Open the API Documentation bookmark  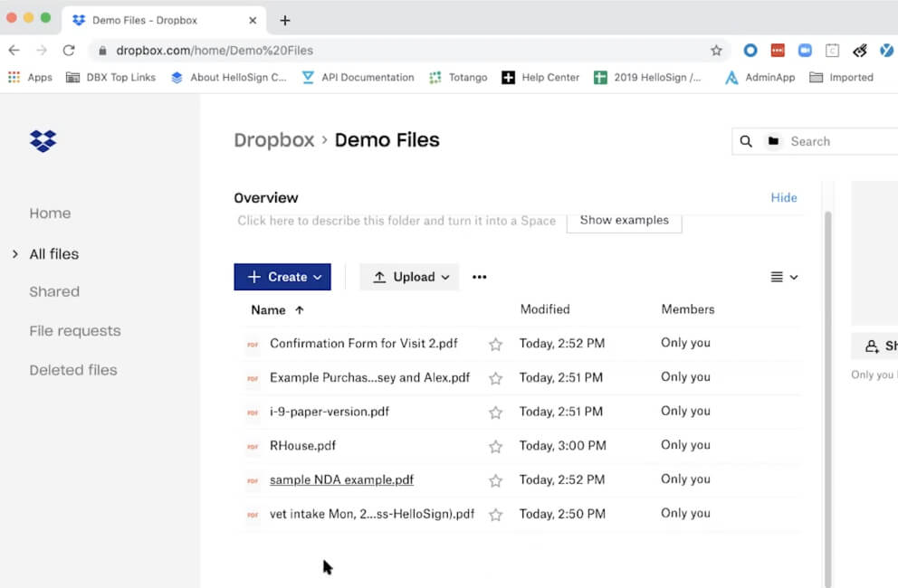point(358,77)
